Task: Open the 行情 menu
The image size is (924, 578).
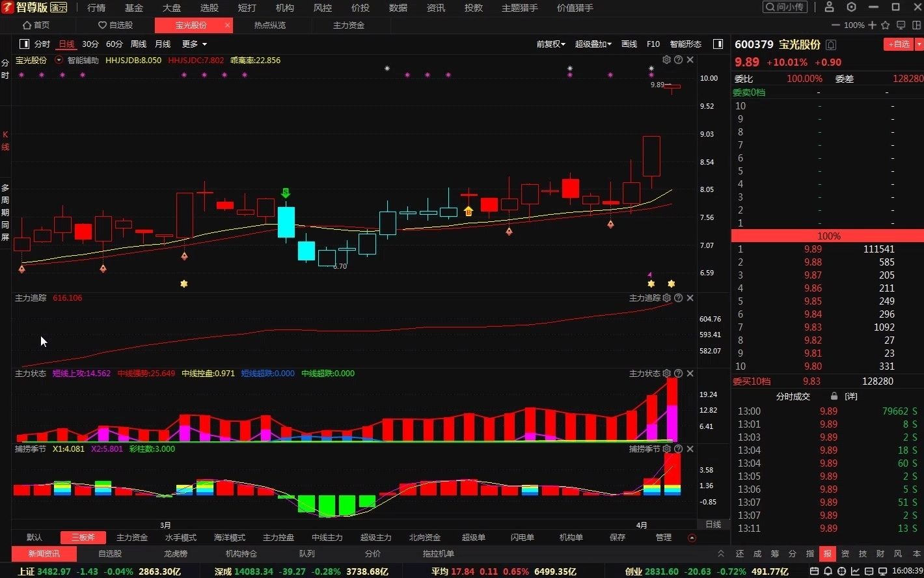Action: point(96,8)
